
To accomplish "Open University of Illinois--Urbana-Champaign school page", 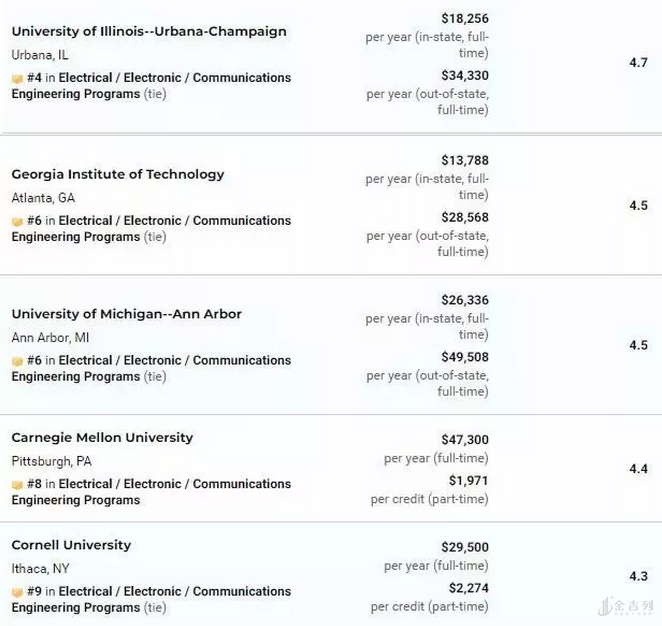I will [x=149, y=31].
